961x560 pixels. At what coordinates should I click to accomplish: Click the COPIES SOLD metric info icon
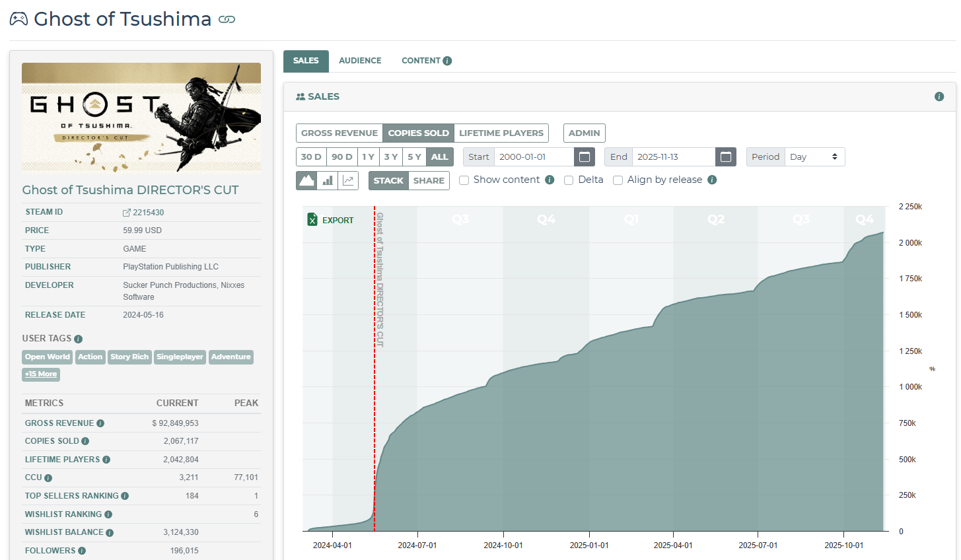point(85,441)
